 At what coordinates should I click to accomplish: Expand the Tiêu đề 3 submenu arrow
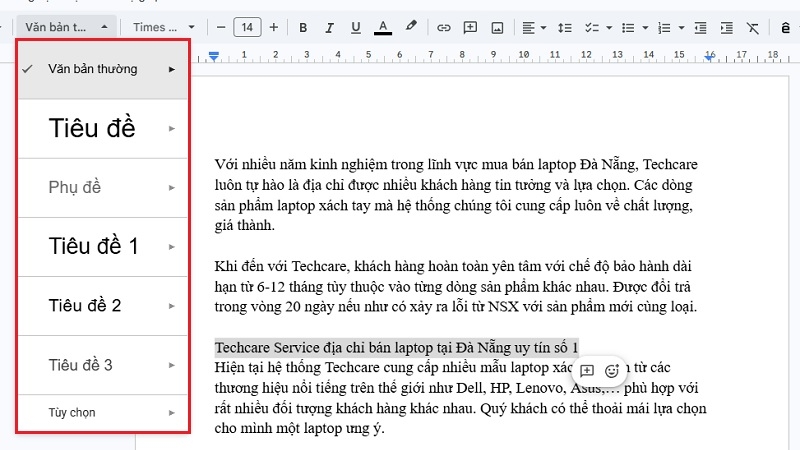[x=172, y=365]
